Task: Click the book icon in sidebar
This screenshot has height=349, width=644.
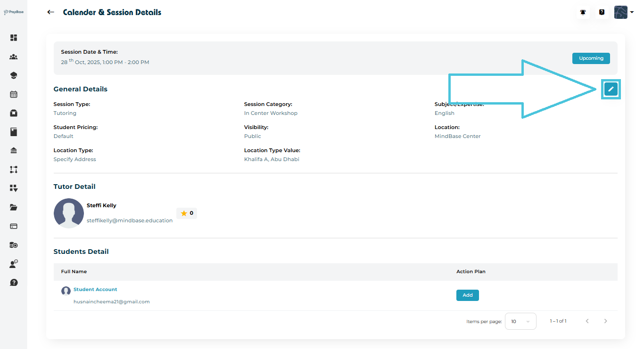Action: pyautogui.click(x=14, y=132)
